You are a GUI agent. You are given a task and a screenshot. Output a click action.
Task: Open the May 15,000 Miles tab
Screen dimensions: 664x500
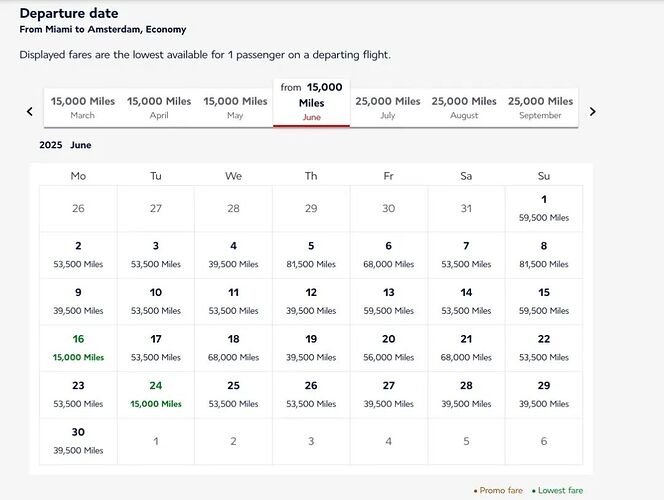tap(235, 107)
